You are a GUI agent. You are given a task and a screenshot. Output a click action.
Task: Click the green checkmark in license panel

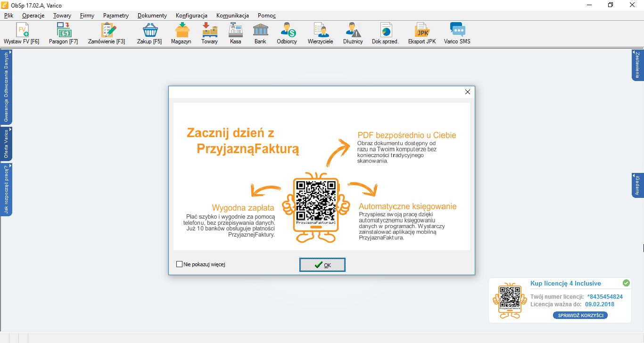tap(626, 283)
